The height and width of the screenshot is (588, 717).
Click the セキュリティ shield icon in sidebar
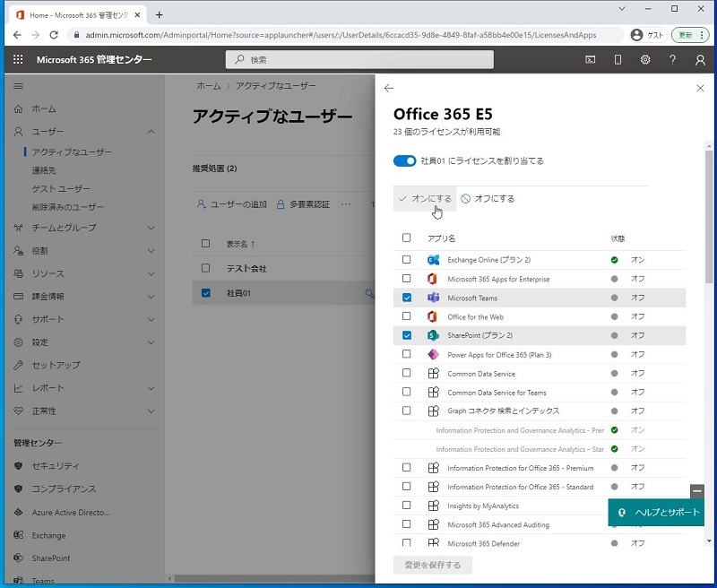[18, 465]
